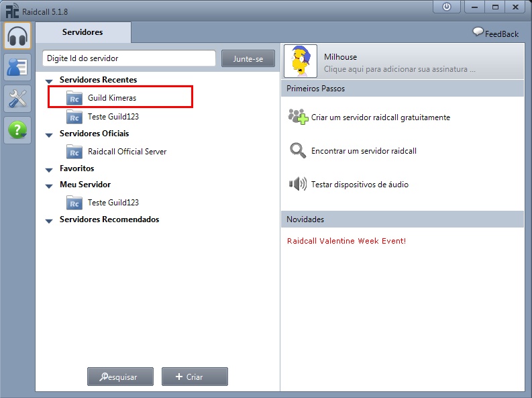Click the Primeiros Passos header

(403, 89)
